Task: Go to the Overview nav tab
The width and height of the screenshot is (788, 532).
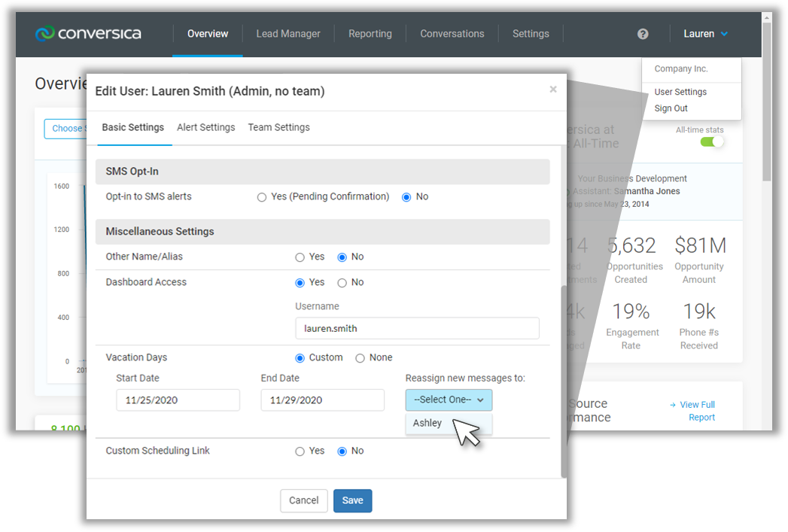Action: 208,34
